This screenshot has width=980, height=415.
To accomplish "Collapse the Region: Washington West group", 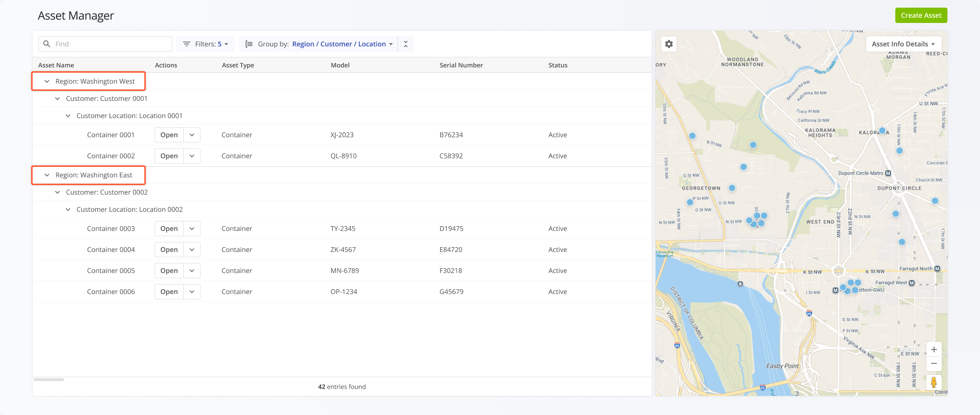I will tap(47, 81).
